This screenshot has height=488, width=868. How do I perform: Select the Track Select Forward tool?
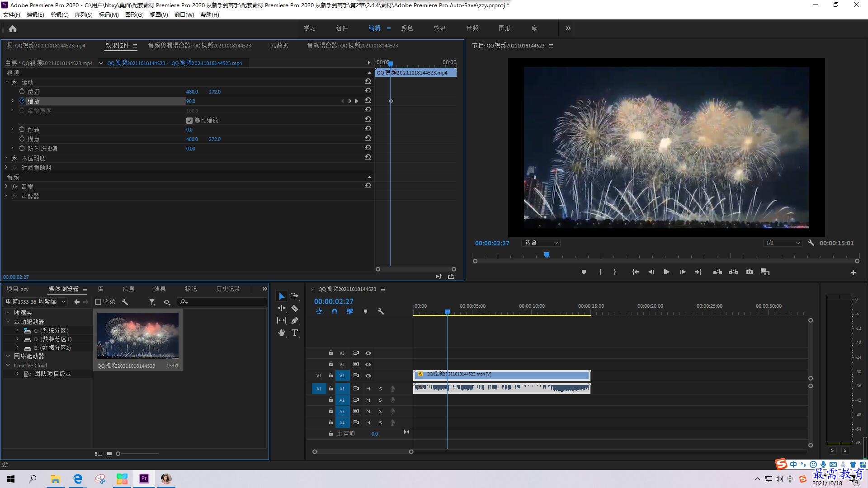294,296
